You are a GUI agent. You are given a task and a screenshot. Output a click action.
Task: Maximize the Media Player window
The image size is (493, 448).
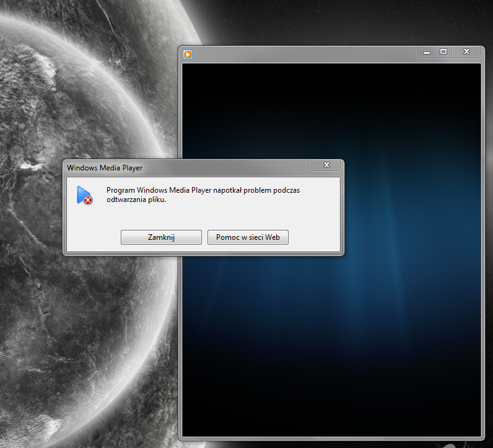[x=443, y=52]
